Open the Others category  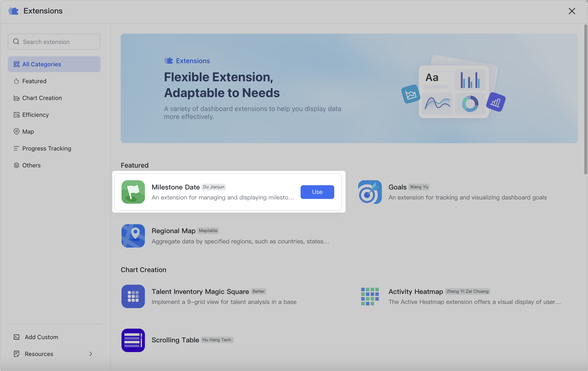54,165
